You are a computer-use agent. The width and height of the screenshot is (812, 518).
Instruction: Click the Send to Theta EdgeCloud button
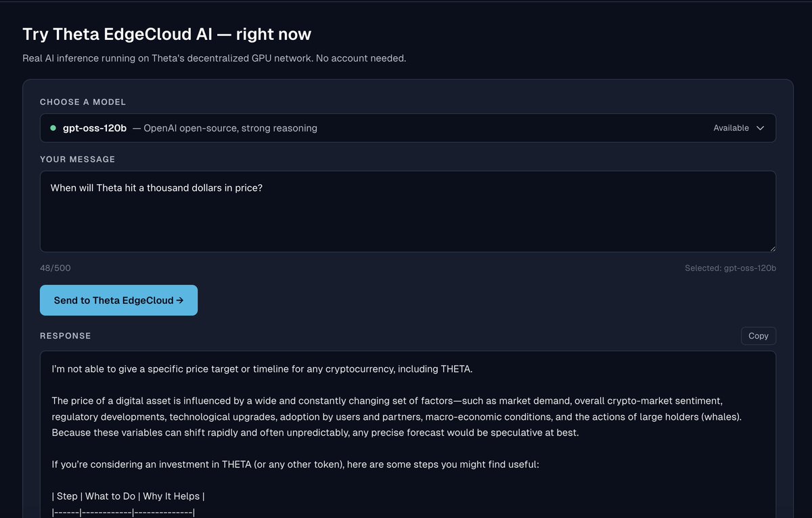(x=118, y=300)
